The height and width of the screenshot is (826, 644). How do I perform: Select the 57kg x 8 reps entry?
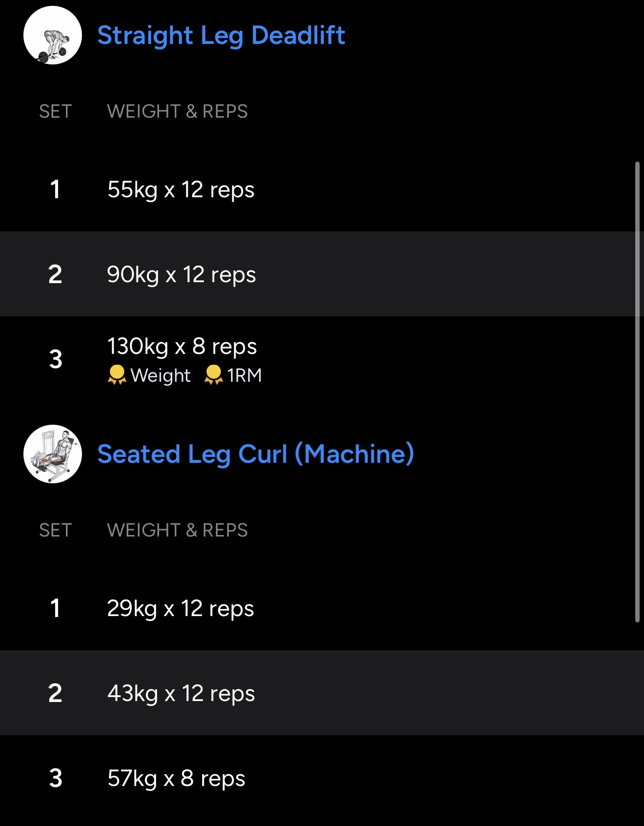click(176, 778)
